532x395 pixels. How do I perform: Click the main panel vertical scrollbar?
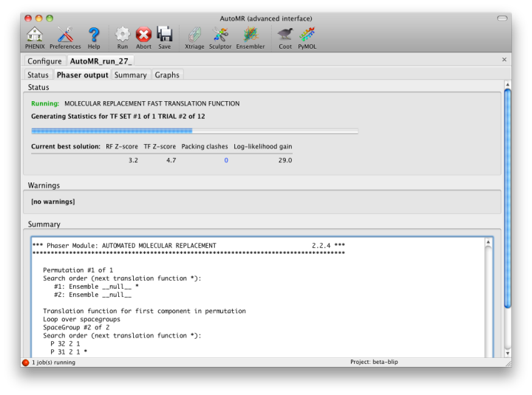point(507,199)
